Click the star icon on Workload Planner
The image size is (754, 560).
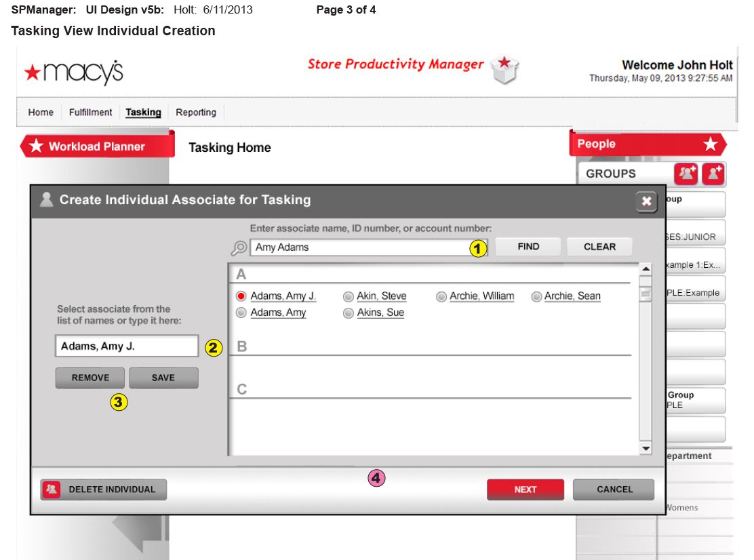[x=37, y=146]
